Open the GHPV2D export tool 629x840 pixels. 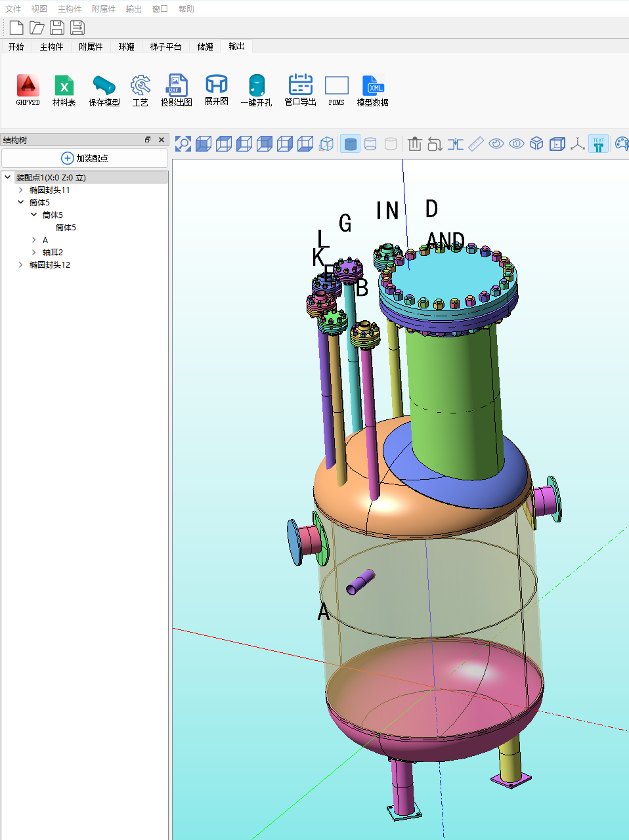tap(28, 91)
